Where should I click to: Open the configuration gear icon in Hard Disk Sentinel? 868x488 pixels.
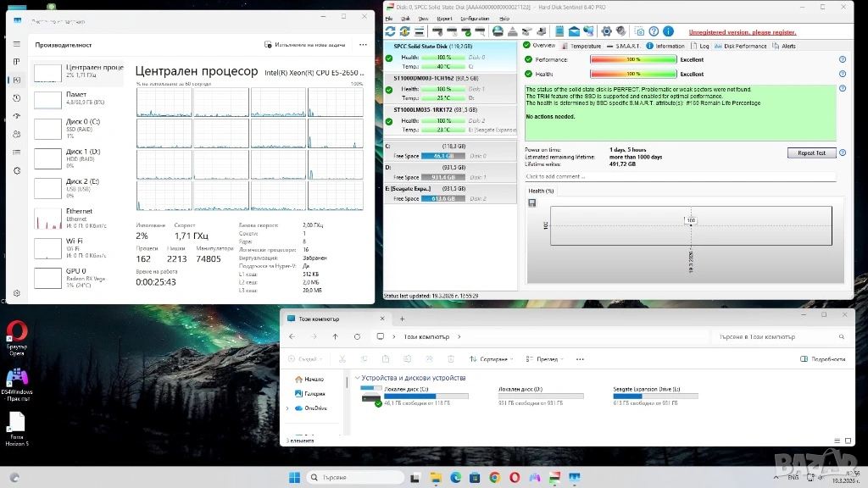point(607,31)
